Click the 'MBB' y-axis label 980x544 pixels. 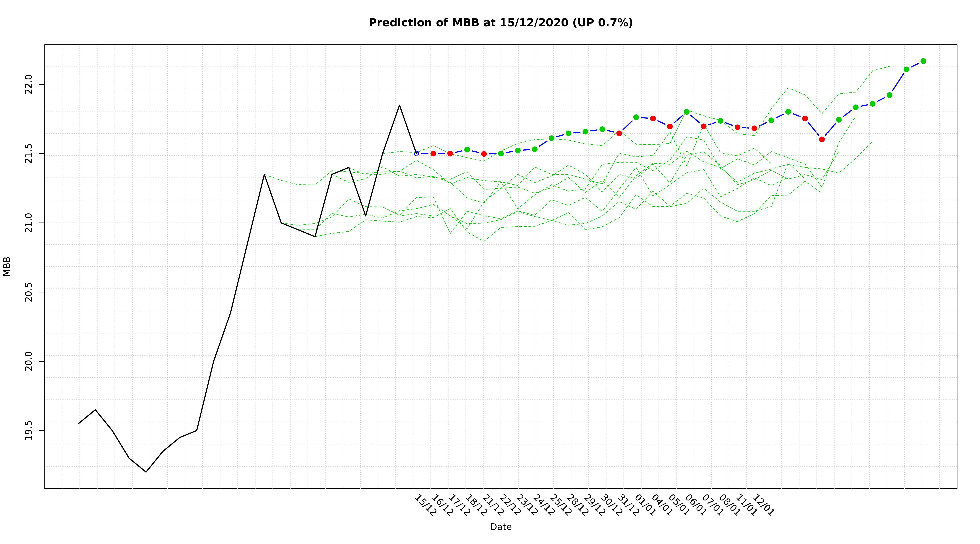pos(7,267)
